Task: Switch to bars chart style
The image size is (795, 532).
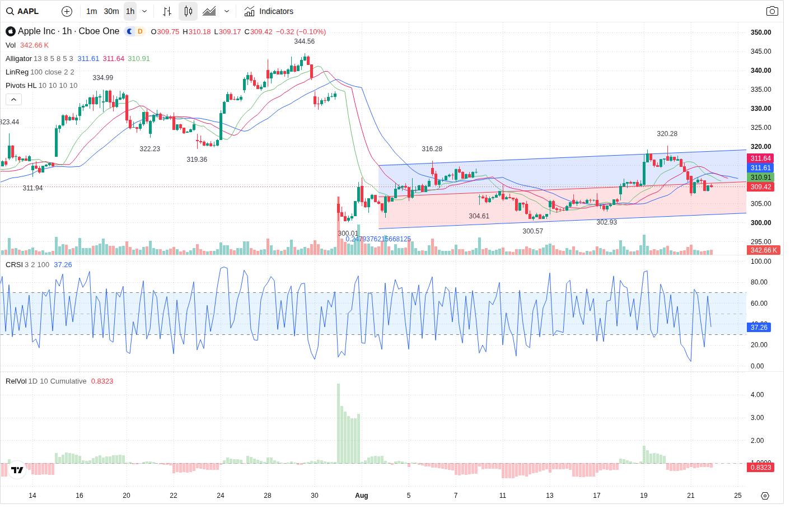Action: 167,11
